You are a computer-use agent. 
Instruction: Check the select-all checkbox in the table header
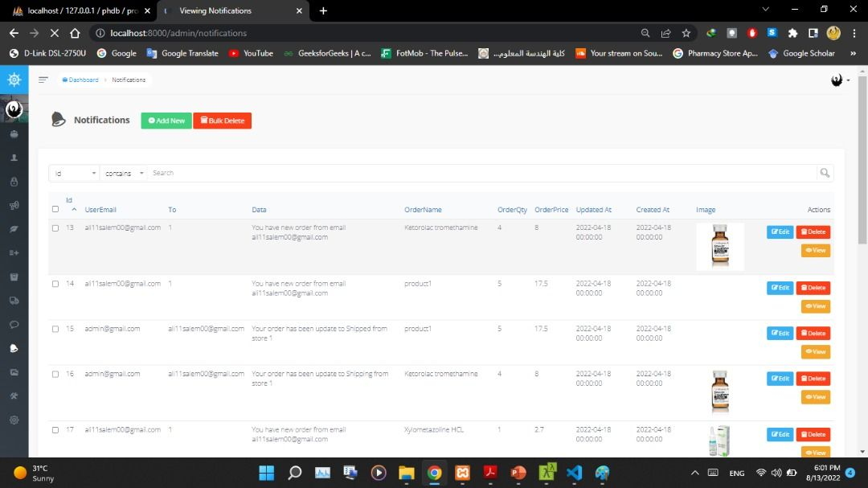pyautogui.click(x=55, y=209)
